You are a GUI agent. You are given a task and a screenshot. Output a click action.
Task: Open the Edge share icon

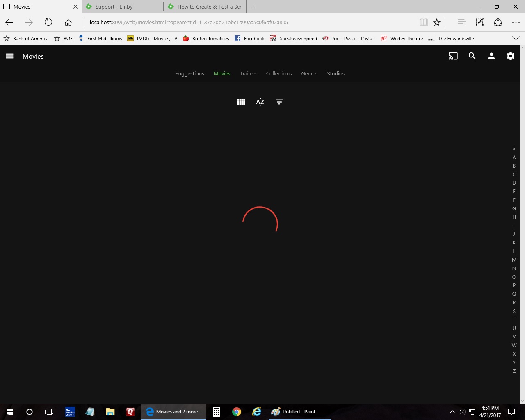(x=498, y=22)
